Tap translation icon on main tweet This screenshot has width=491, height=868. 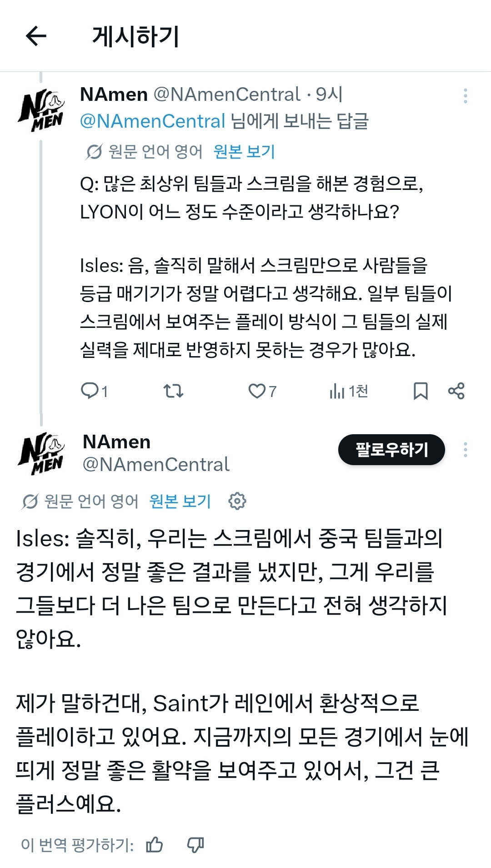30,501
